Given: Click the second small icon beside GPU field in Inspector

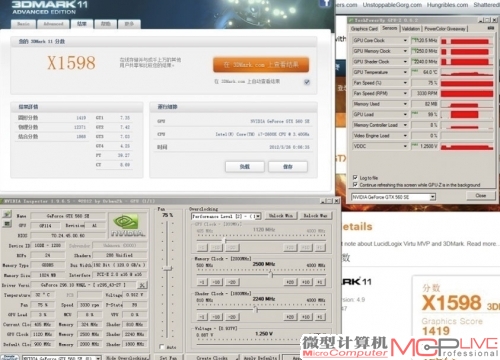Looking at the screenshot, I should coord(7,224).
